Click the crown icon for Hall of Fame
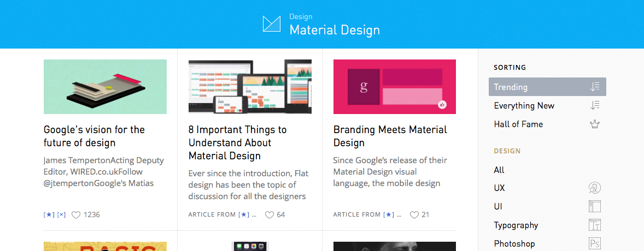644x251 pixels. click(595, 124)
